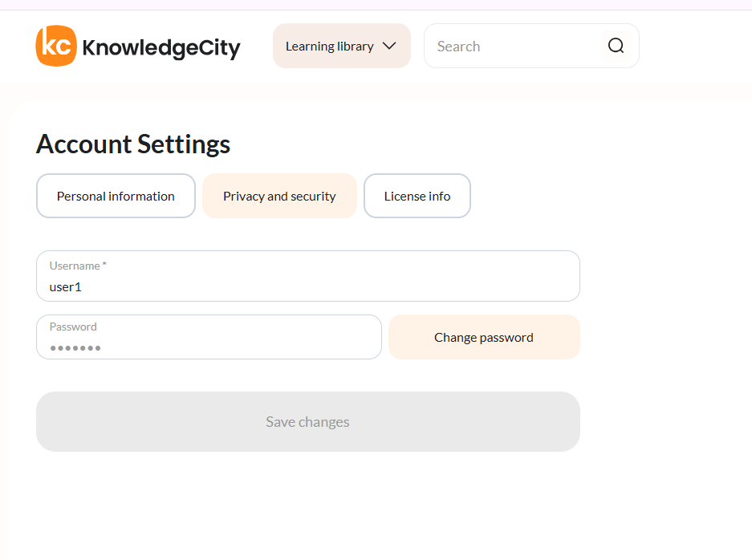This screenshot has height=560, width=752.
Task: Click the Search placeholder text
Action: [458, 47]
